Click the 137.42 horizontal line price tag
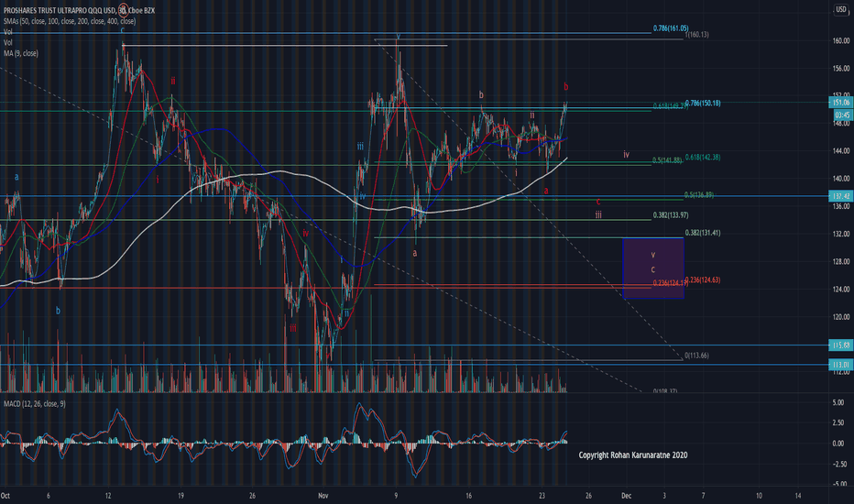This screenshot has width=854, height=504. point(840,196)
